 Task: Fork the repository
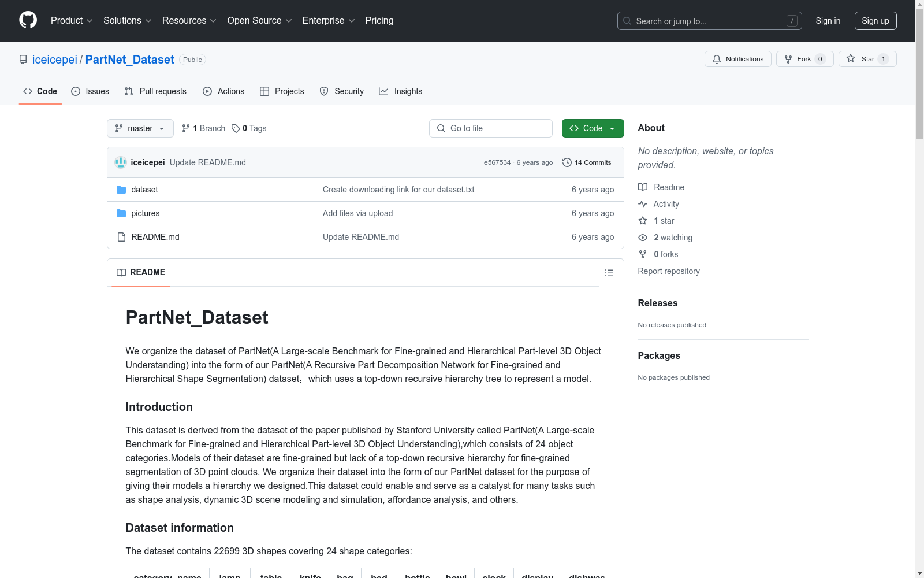(x=805, y=59)
